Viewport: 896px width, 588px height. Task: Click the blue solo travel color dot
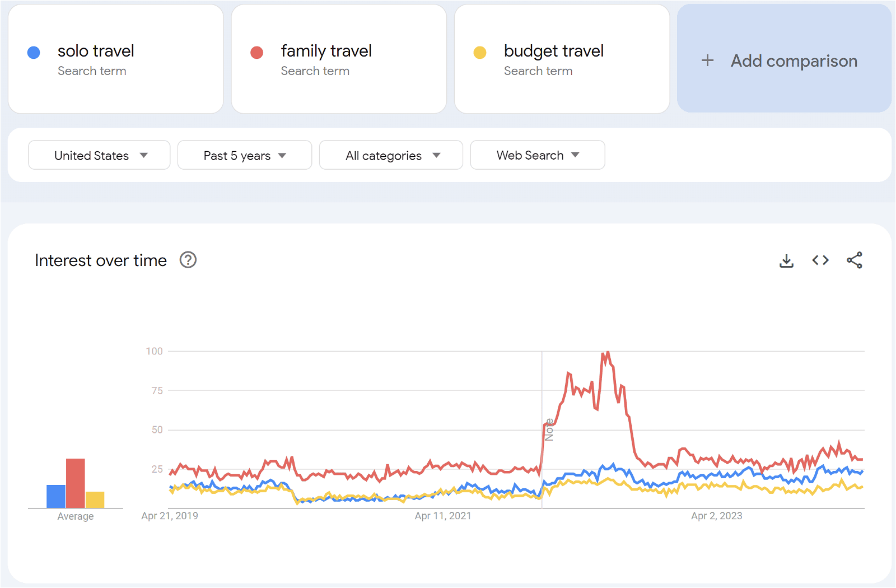(x=34, y=53)
